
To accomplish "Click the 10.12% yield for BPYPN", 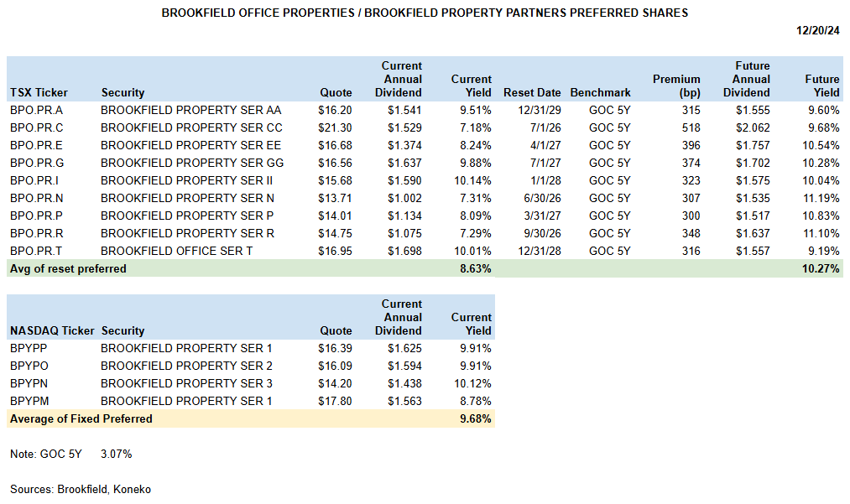I will 472,384.
